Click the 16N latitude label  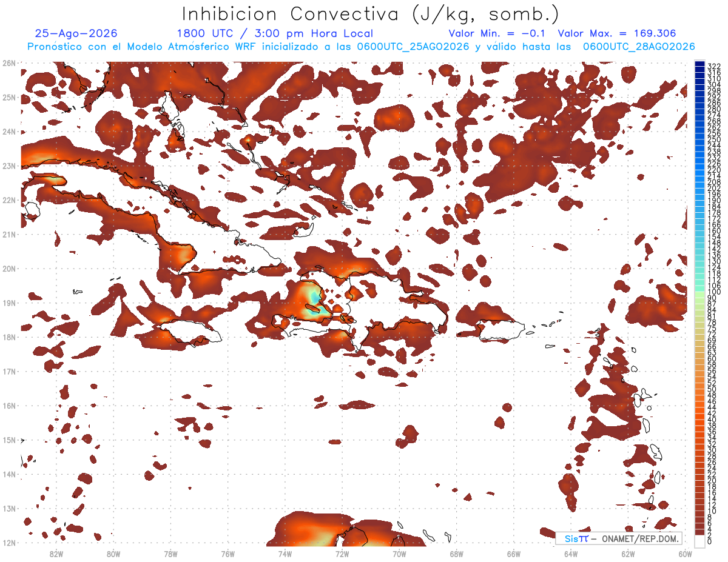8,406
